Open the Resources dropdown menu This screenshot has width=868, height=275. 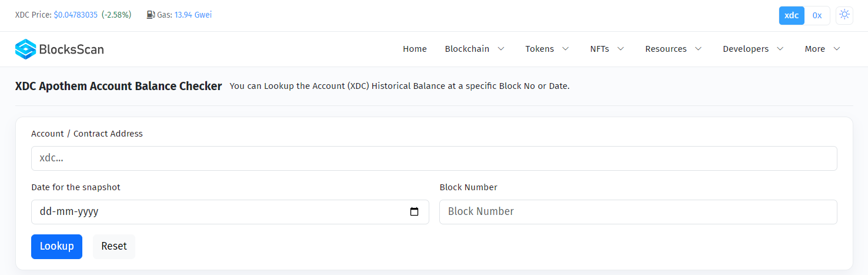point(673,49)
